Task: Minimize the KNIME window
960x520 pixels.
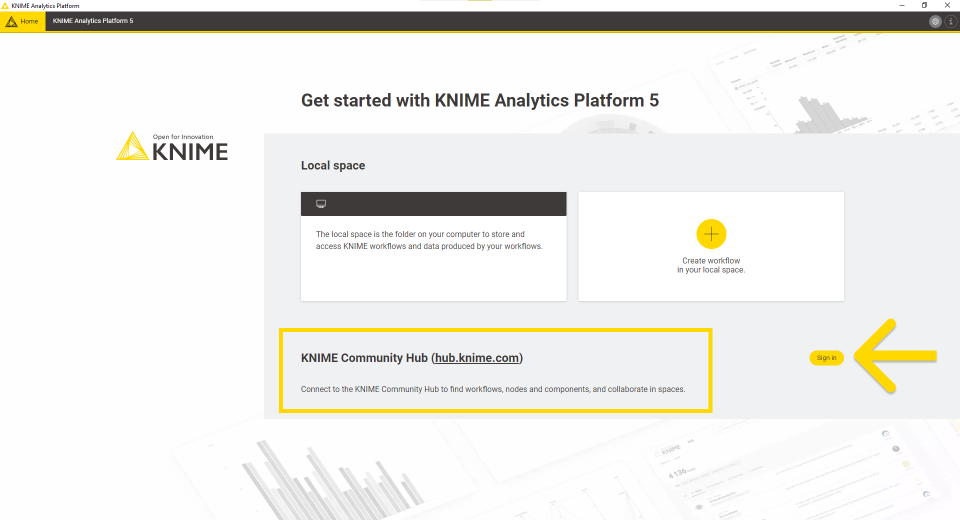Action: (x=902, y=6)
